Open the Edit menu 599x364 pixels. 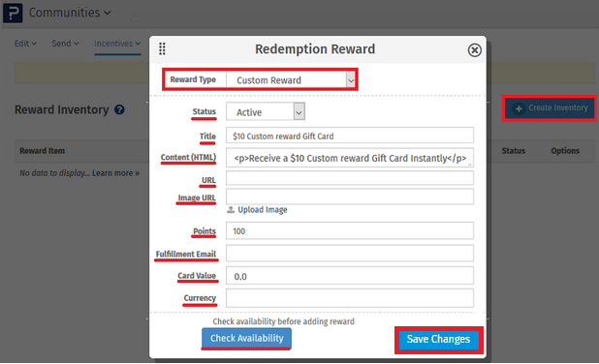click(x=25, y=44)
